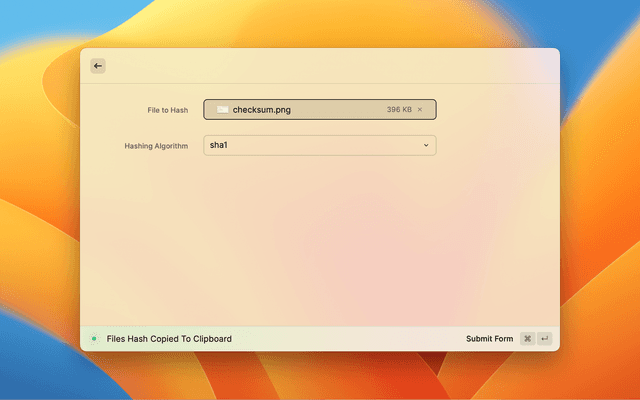Click the Submit Form button

coord(489,339)
